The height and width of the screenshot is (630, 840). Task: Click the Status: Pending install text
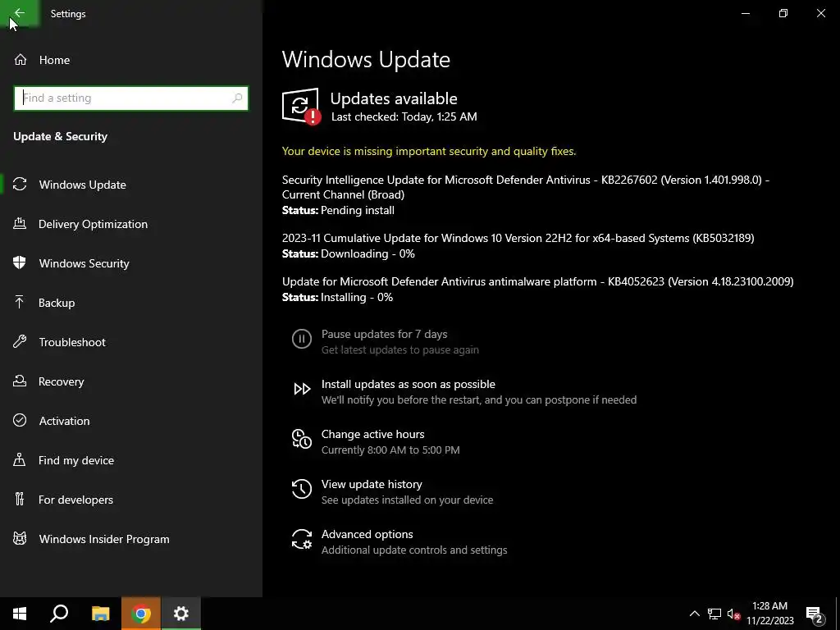tap(338, 210)
